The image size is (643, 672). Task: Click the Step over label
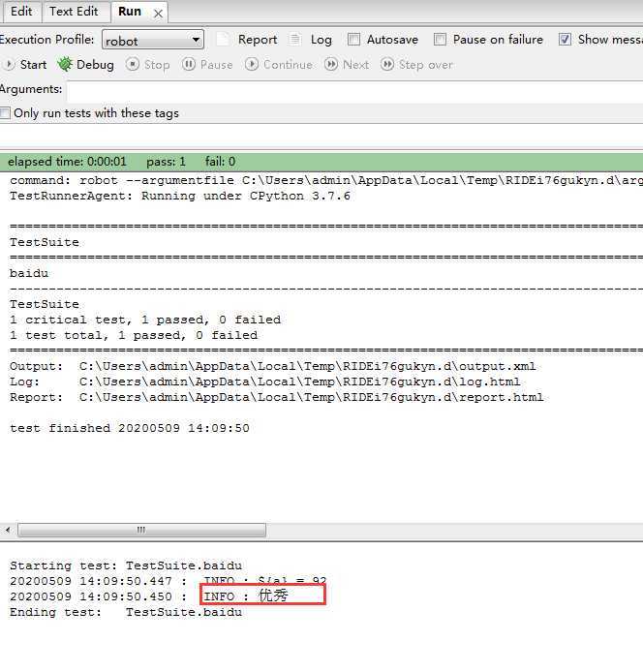(x=426, y=65)
